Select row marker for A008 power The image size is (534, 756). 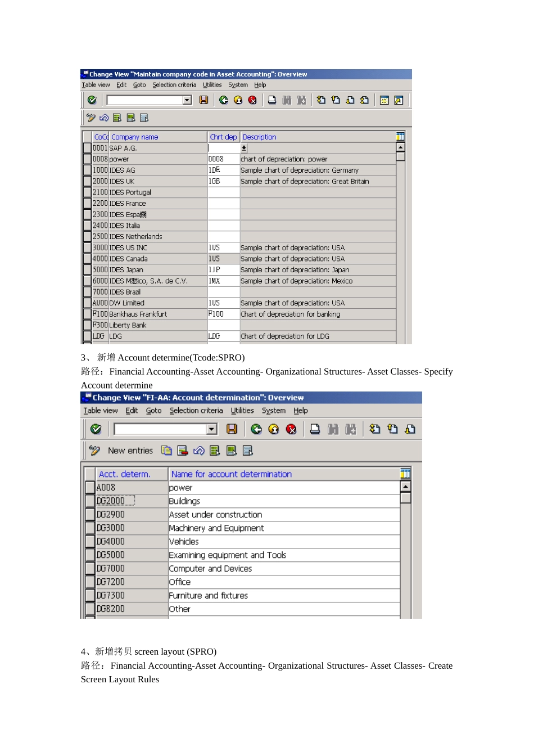point(90,488)
